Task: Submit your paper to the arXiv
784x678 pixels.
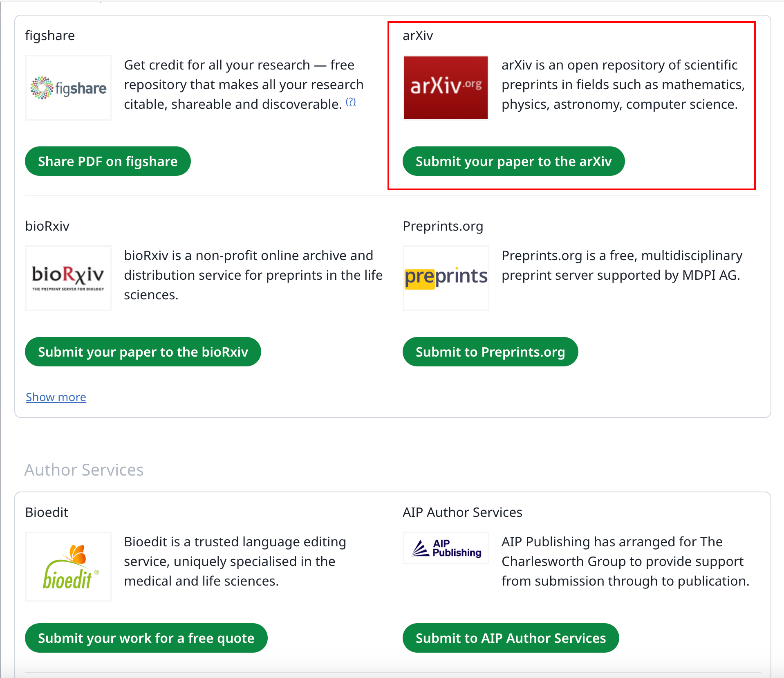Action: coord(513,161)
